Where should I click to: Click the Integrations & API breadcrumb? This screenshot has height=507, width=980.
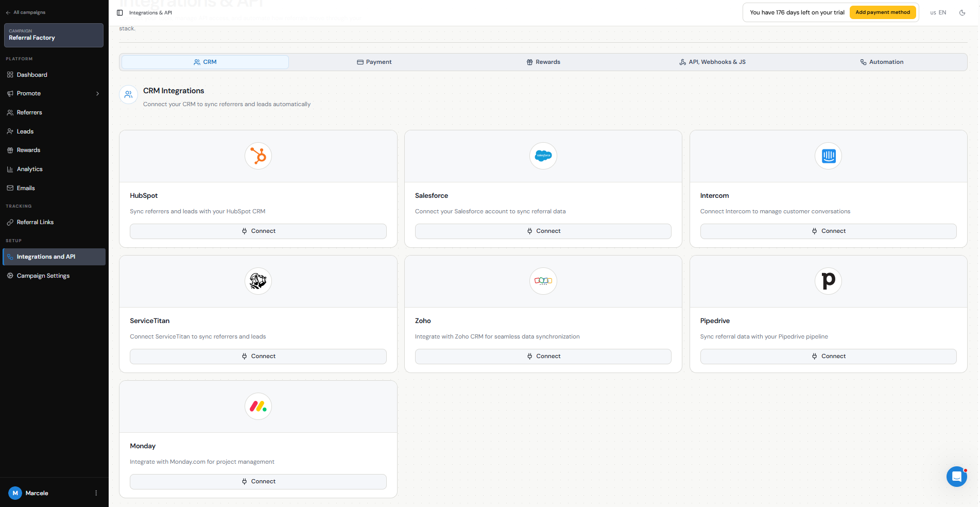click(x=150, y=13)
